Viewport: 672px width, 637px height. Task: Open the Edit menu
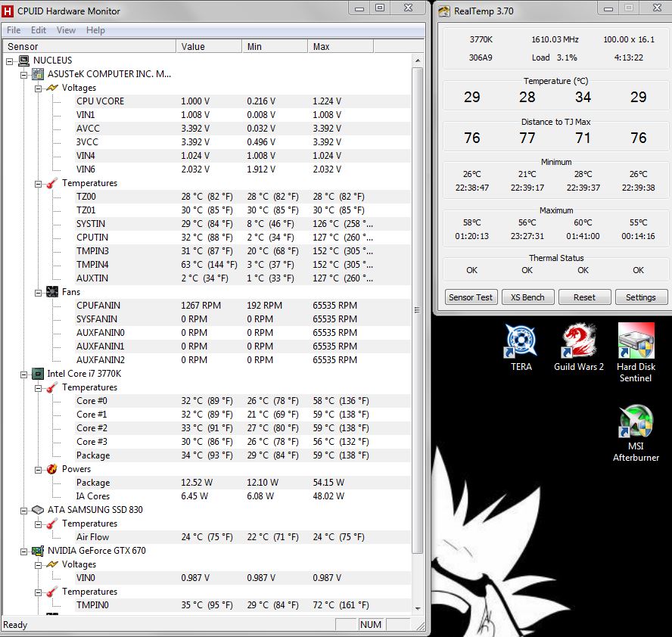coord(38,30)
